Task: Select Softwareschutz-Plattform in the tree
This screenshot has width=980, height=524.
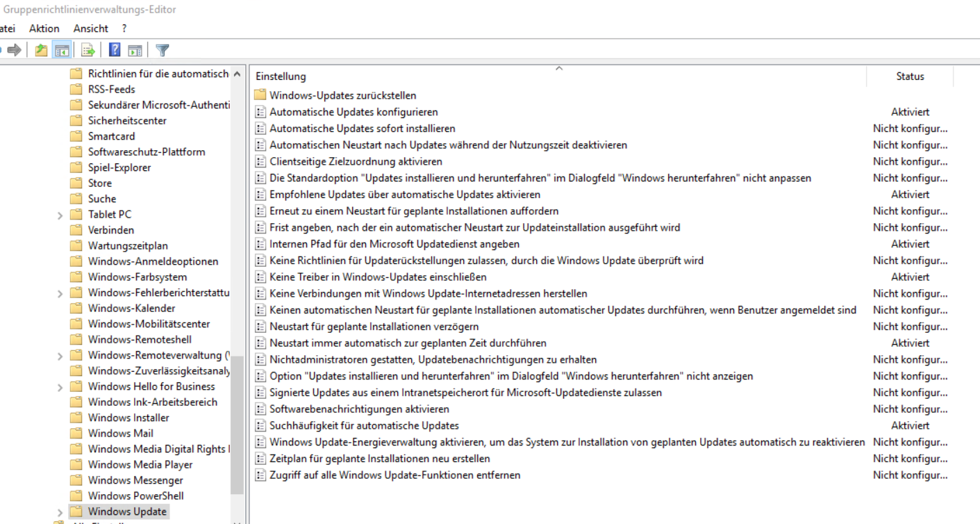Action: pyautogui.click(x=147, y=152)
